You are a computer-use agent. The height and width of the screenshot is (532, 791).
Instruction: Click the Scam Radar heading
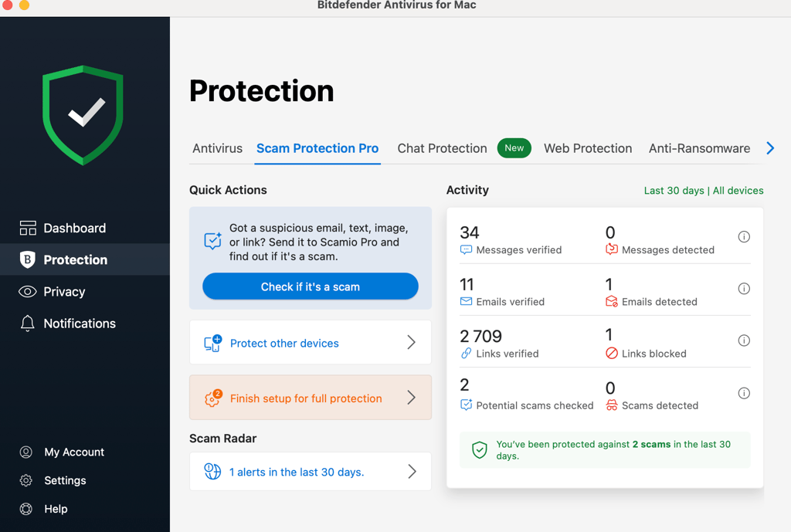point(223,439)
